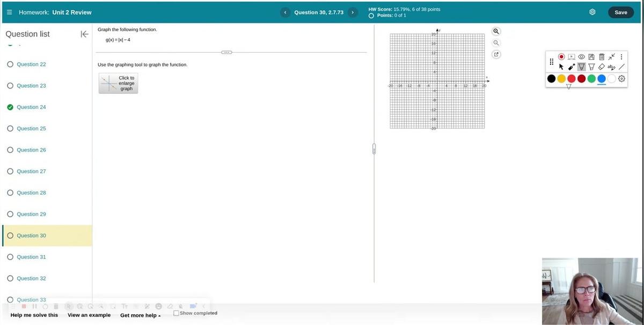This screenshot has height=325, width=644.
Task: Click Help me solve this
Action: [34, 315]
